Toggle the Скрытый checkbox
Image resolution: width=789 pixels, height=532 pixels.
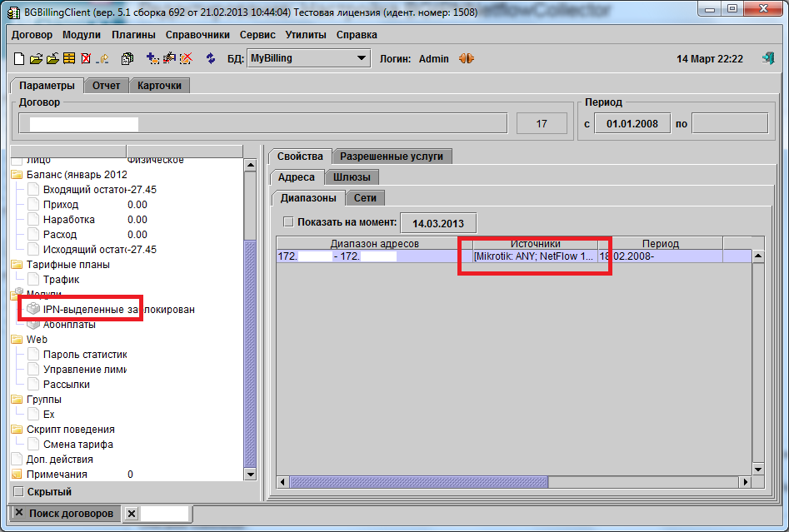point(18,491)
